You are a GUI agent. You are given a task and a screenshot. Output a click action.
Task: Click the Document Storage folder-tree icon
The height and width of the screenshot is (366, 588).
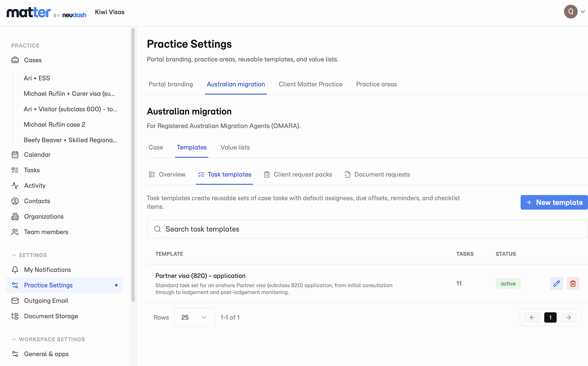pyautogui.click(x=15, y=316)
